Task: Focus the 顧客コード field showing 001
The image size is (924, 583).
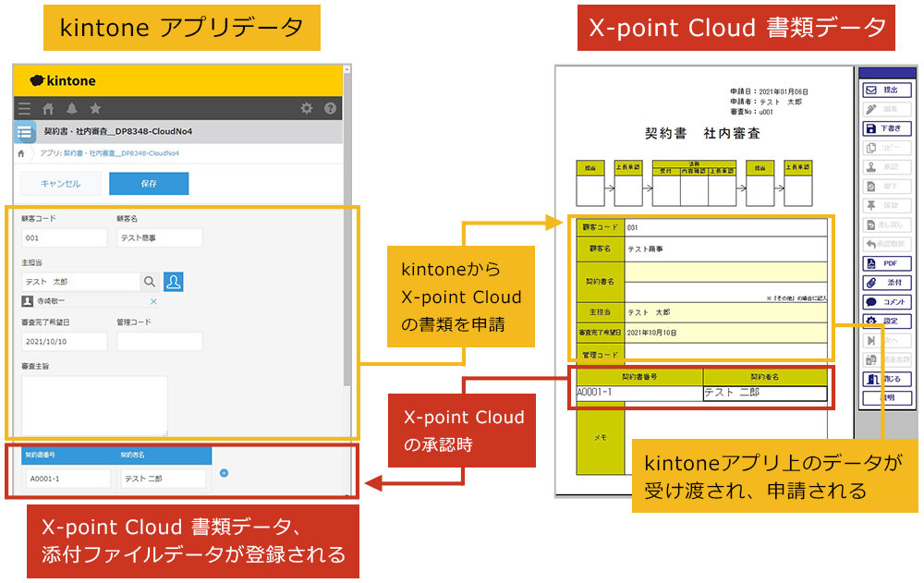Action: tap(65, 238)
